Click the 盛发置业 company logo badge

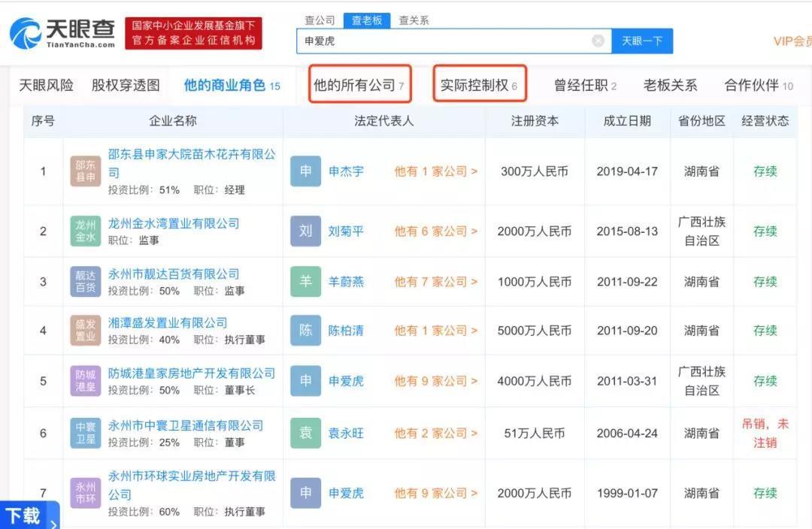coord(85,331)
